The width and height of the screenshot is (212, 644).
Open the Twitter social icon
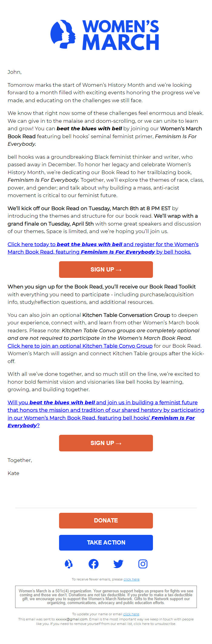tap(118, 564)
